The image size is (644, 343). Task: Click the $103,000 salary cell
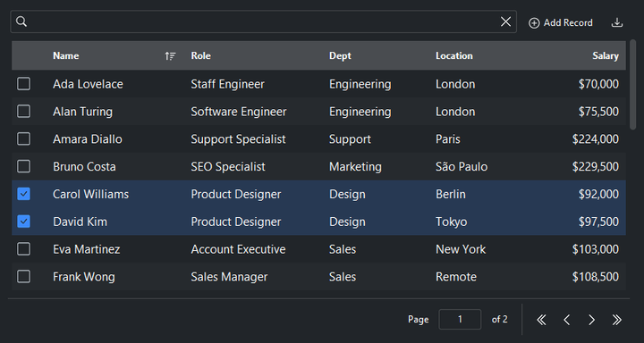tap(596, 249)
